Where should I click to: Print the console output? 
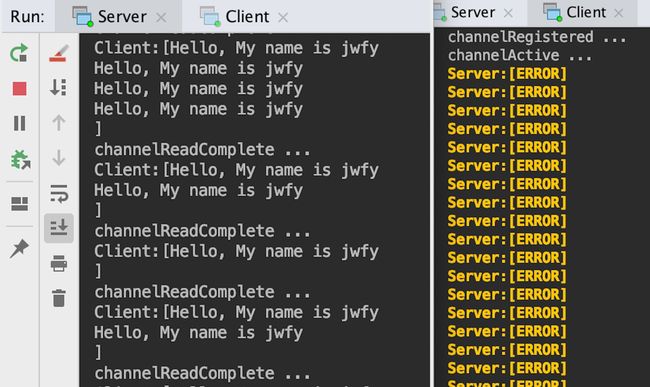point(59,264)
